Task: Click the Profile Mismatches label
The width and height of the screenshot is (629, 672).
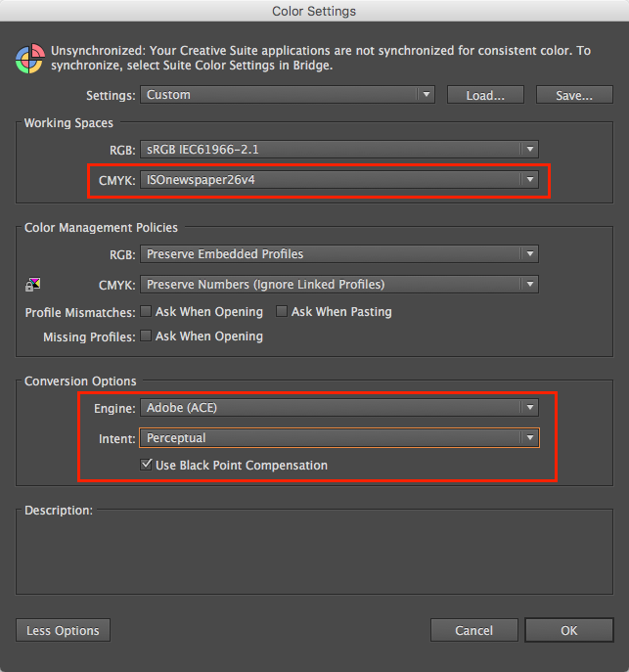Action: click(80, 312)
